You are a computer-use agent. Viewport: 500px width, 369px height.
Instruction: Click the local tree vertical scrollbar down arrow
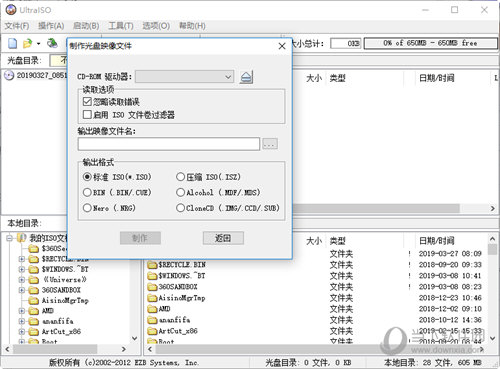pyautogui.click(x=135, y=338)
